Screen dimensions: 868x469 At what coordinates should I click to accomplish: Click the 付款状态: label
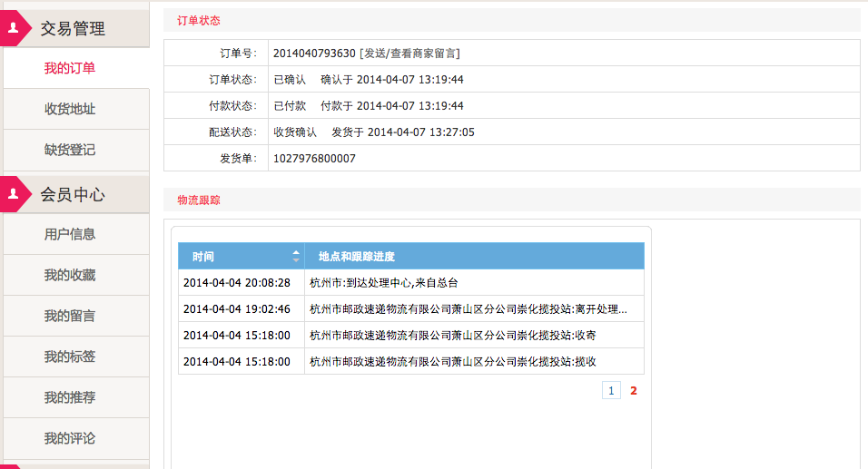coord(233,105)
